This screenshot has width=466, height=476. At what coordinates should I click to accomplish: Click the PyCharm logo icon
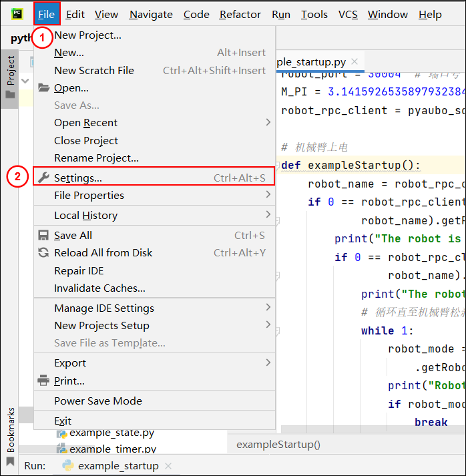(x=17, y=14)
